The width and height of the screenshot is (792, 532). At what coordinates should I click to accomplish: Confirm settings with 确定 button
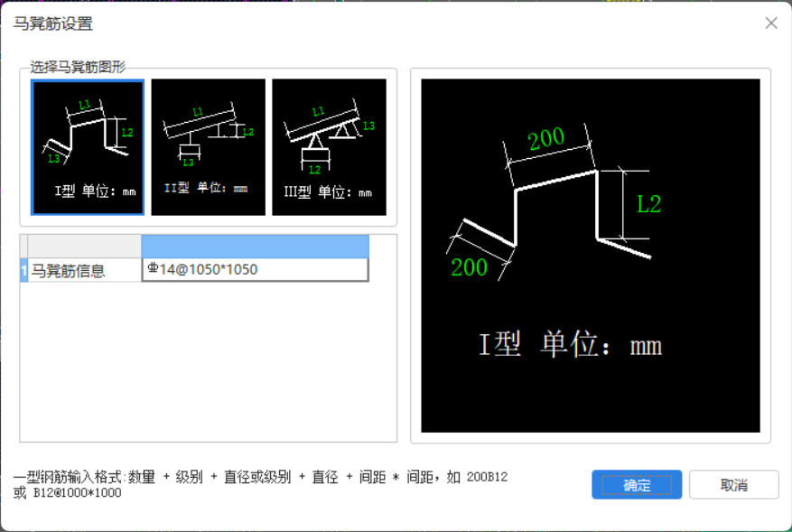(x=637, y=485)
